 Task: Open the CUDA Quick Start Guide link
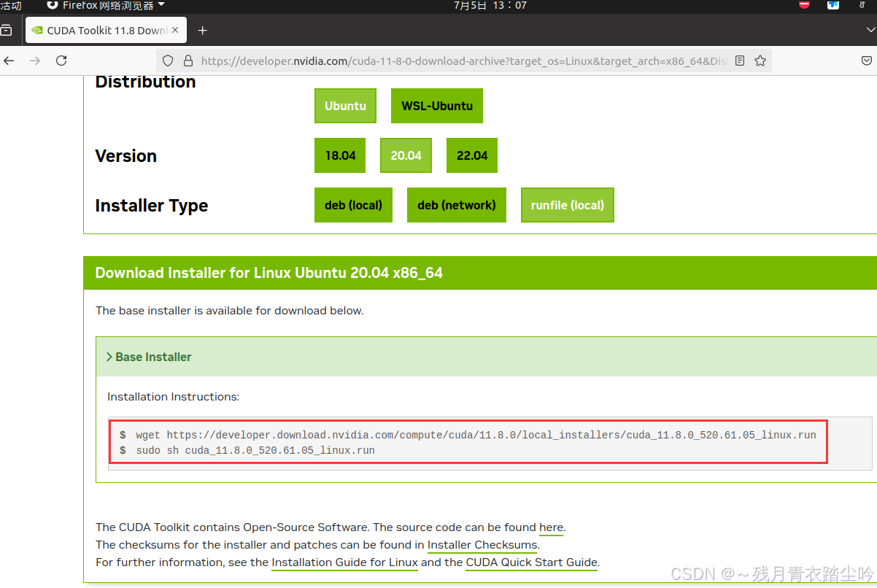(x=531, y=562)
